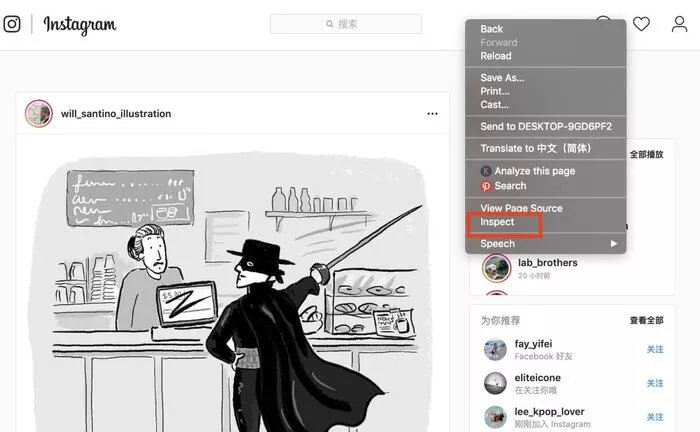The image size is (700, 432).
Task: Follow fay_yifei with 关注 button
Action: pos(655,349)
